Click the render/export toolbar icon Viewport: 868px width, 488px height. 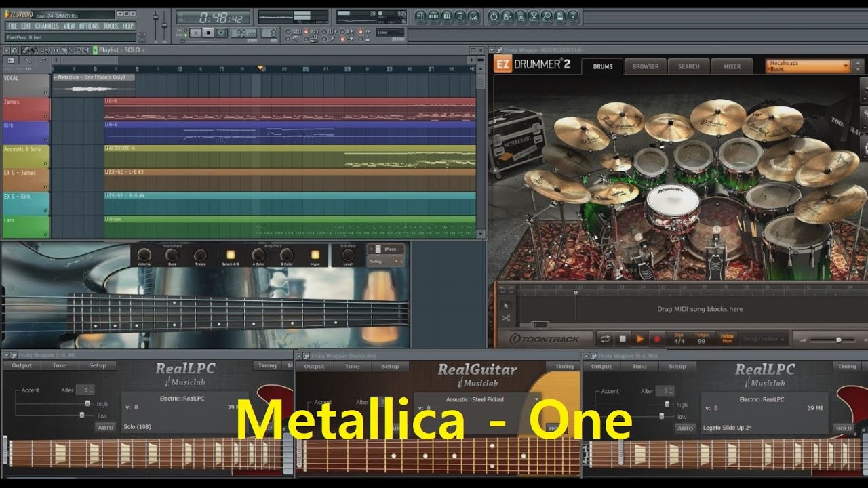[x=521, y=16]
